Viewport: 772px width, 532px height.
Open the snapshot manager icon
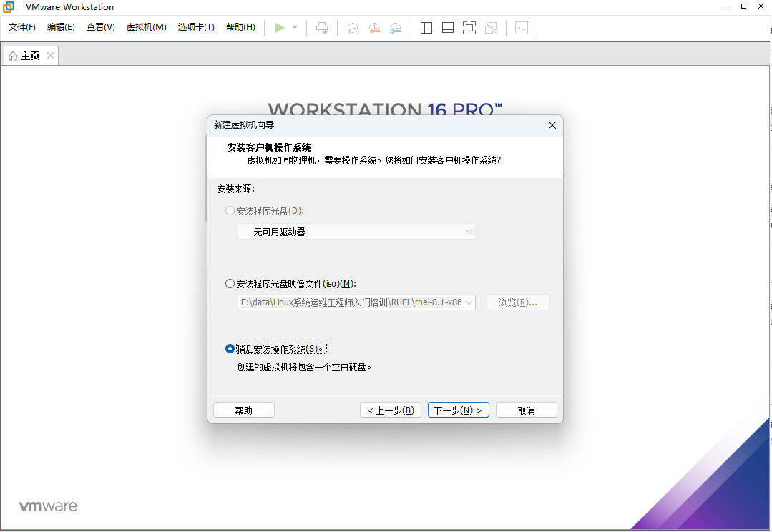click(396, 28)
